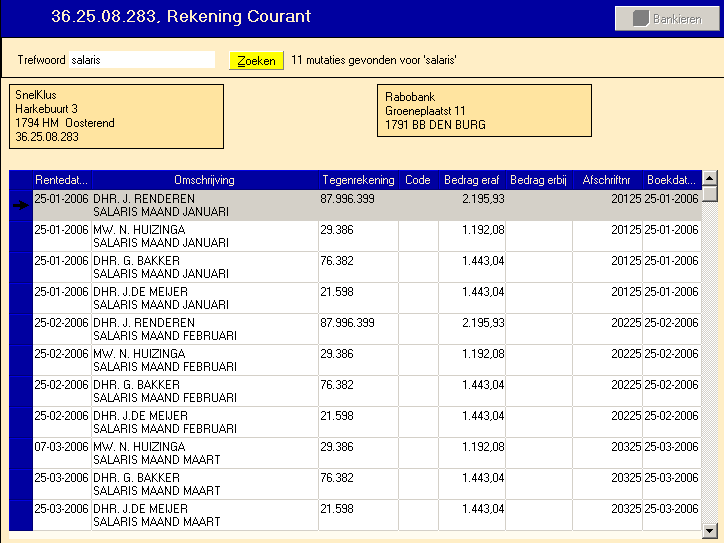The image size is (724, 543).
Task: Click Boekdat 25-03-2006 in the Huizinga Maart row
Action: [671, 446]
